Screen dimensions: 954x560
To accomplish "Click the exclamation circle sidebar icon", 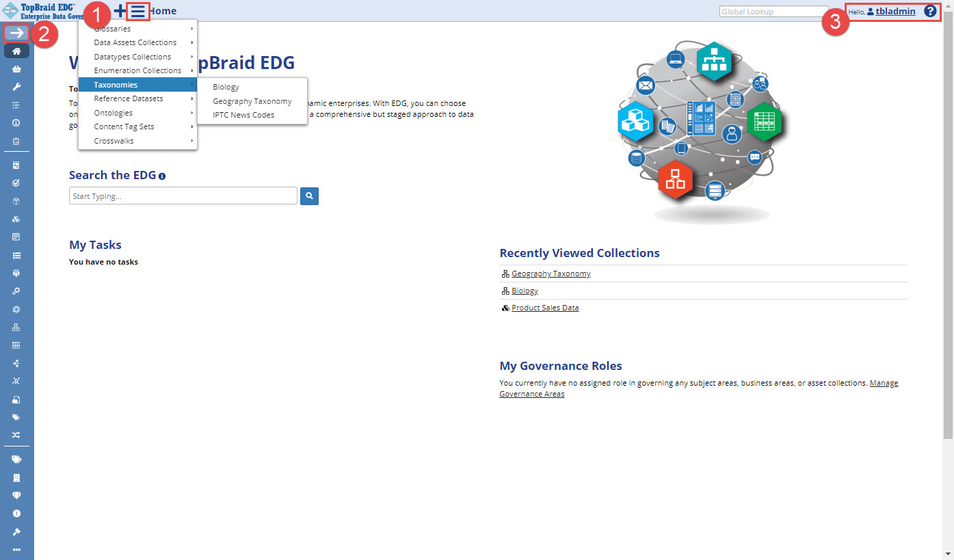I will 16,514.
